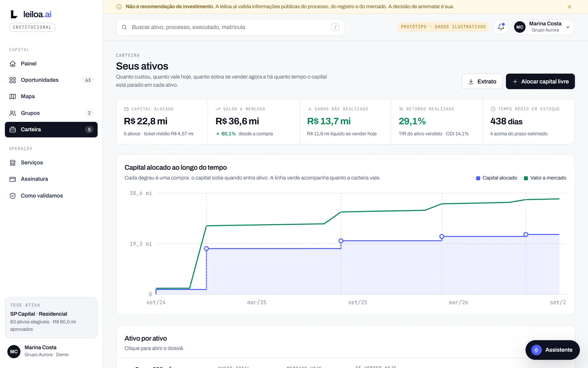
Task: Click the info icon in the warning banner
Action: (119, 7)
